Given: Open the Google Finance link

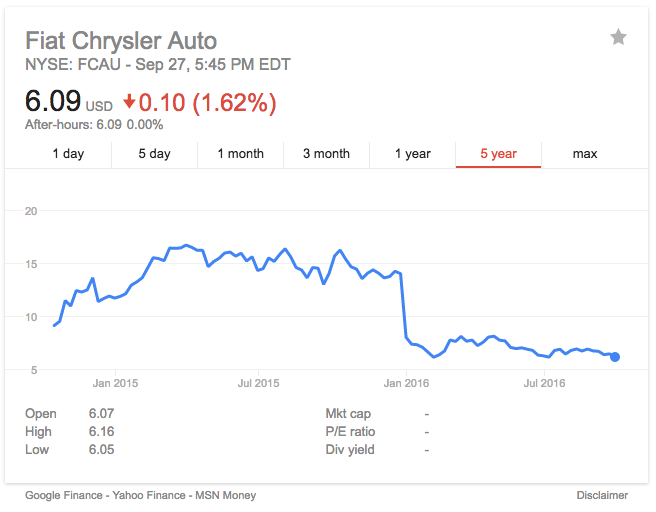Looking at the screenshot, I should pyautogui.click(x=64, y=495).
